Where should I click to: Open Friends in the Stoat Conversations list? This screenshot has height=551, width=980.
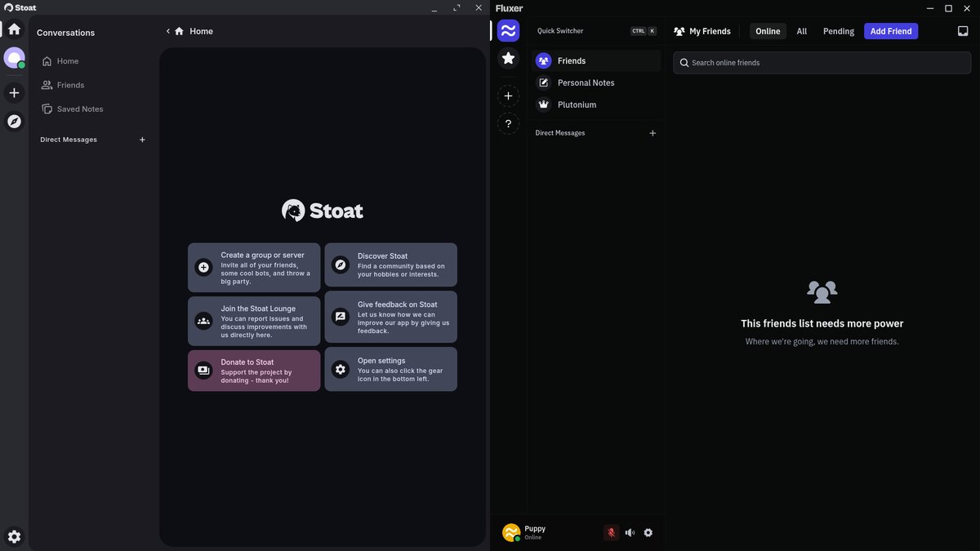[93, 85]
